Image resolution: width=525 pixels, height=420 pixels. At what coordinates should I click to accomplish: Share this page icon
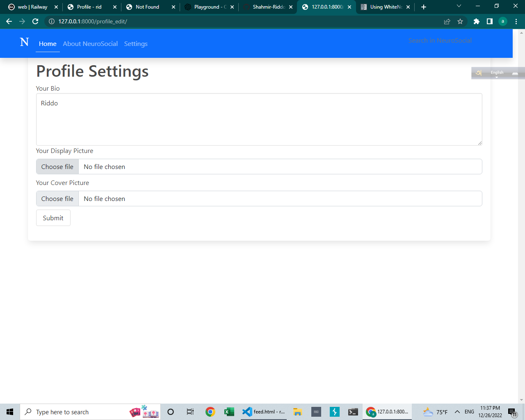pos(447,21)
